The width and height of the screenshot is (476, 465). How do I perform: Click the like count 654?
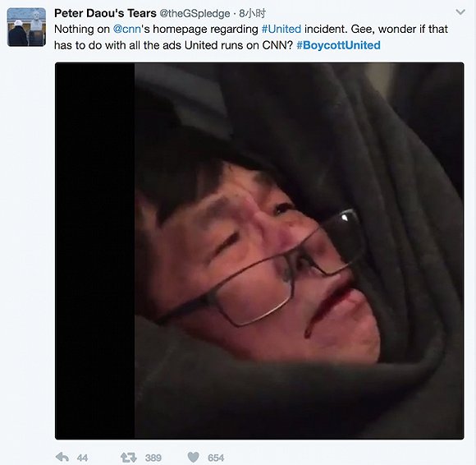pos(216,458)
